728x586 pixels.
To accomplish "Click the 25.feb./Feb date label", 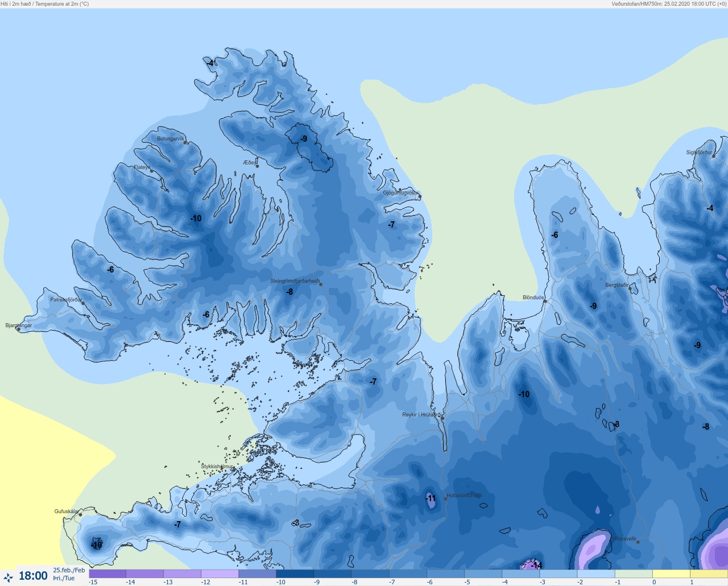I will tap(69, 570).
